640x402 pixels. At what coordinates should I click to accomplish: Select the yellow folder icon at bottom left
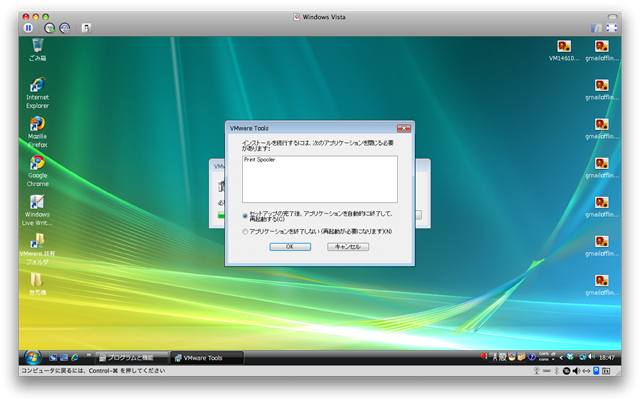pyautogui.click(x=37, y=284)
